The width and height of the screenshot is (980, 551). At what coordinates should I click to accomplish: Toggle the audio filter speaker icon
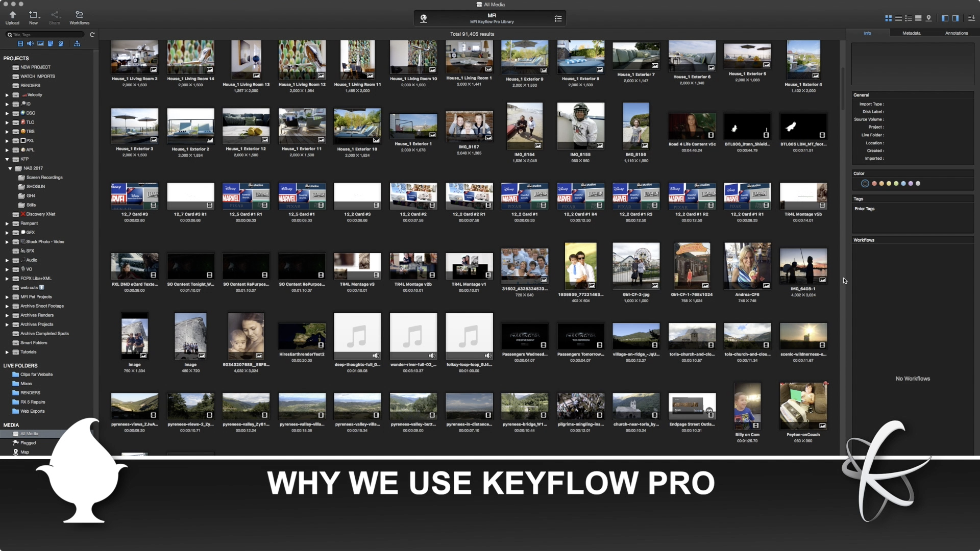tap(30, 43)
